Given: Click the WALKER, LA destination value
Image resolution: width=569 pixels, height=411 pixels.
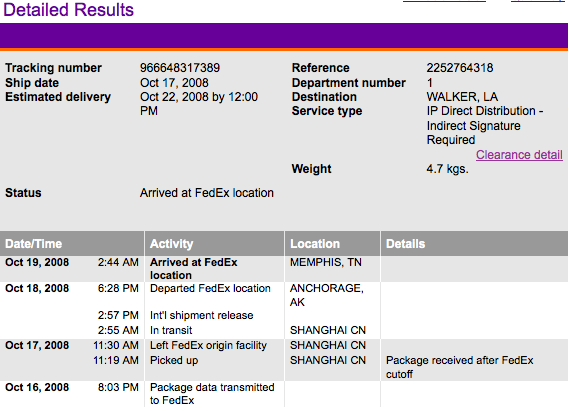Looking at the screenshot, I should [x=462, y=97].
